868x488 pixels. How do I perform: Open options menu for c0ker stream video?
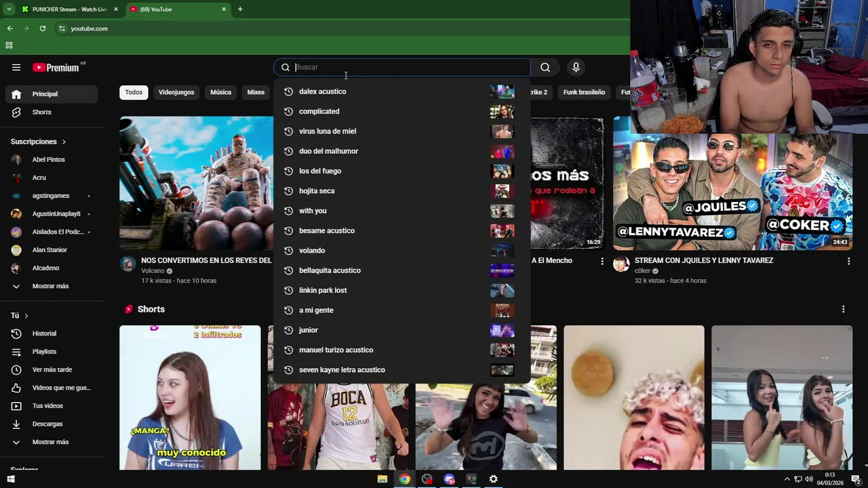848,261
